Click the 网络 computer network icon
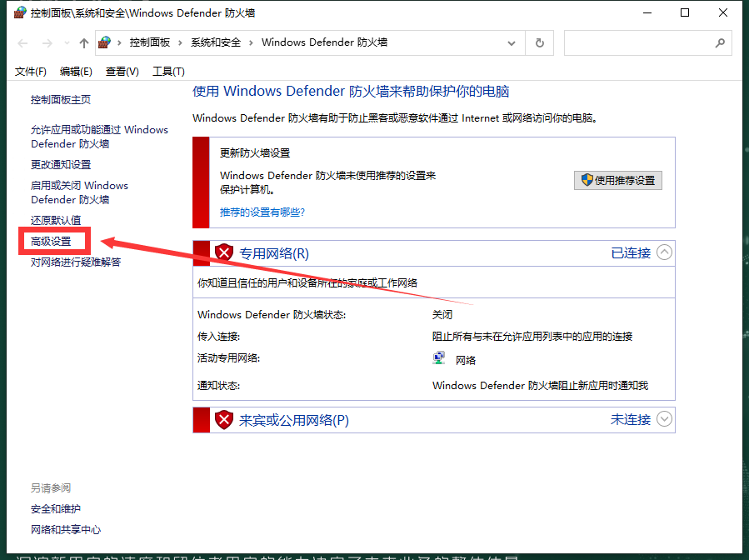The width and height of the screenshot is (749, 560). 438,358
